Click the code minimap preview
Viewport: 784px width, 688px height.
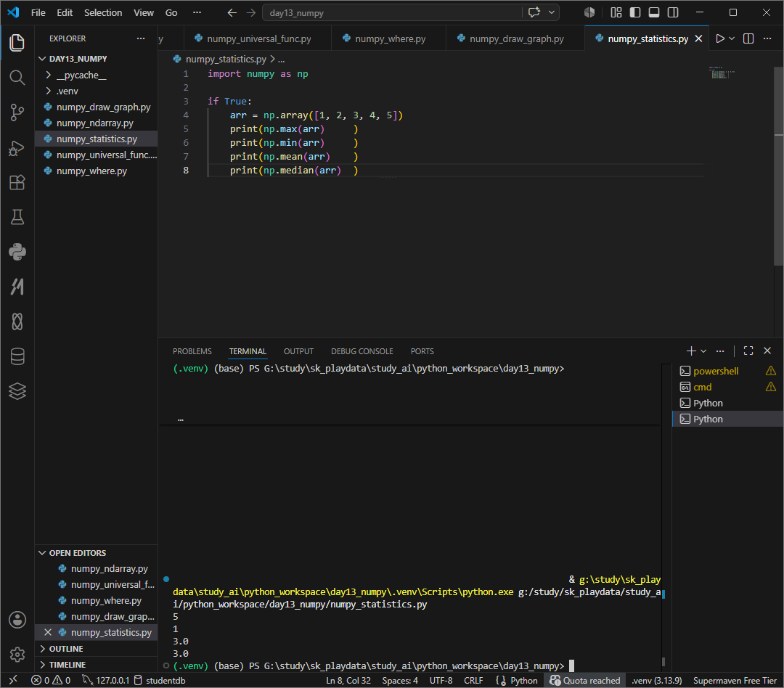tap(722, 73)
